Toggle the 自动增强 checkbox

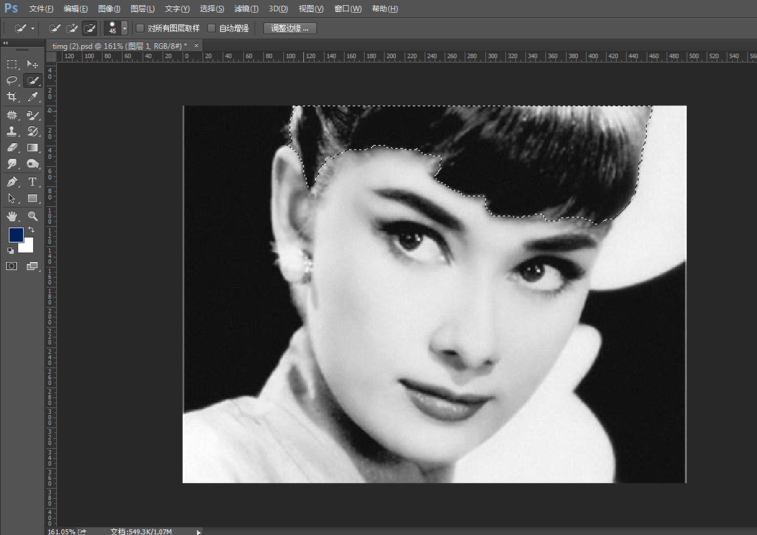coord(211,28)
